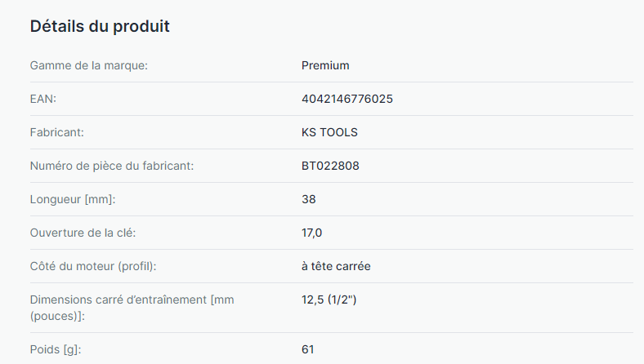The image size is (644, 364).
Task: Select the weight value 61
Action: [x=307, y=349]
